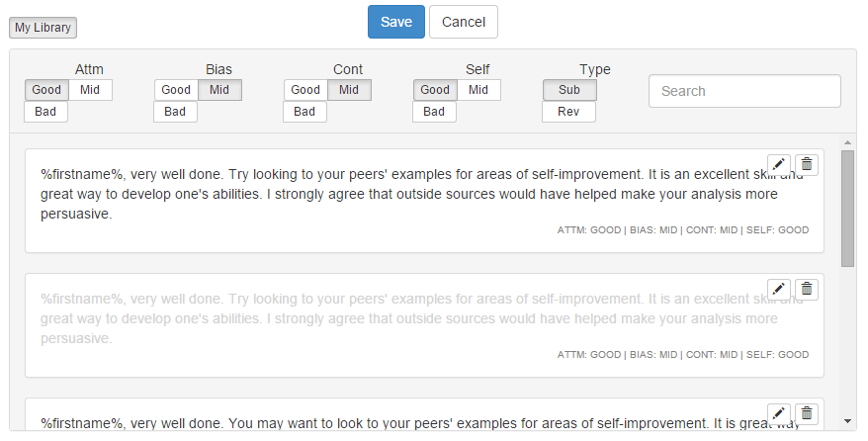
Task: Choose Good under Cont filter
Action: click(x=305, y=90)
